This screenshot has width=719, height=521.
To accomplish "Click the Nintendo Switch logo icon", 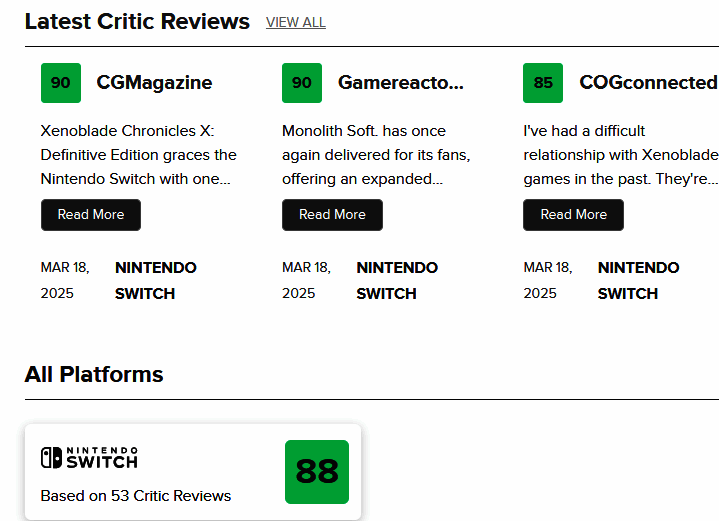I will [89, 458].
